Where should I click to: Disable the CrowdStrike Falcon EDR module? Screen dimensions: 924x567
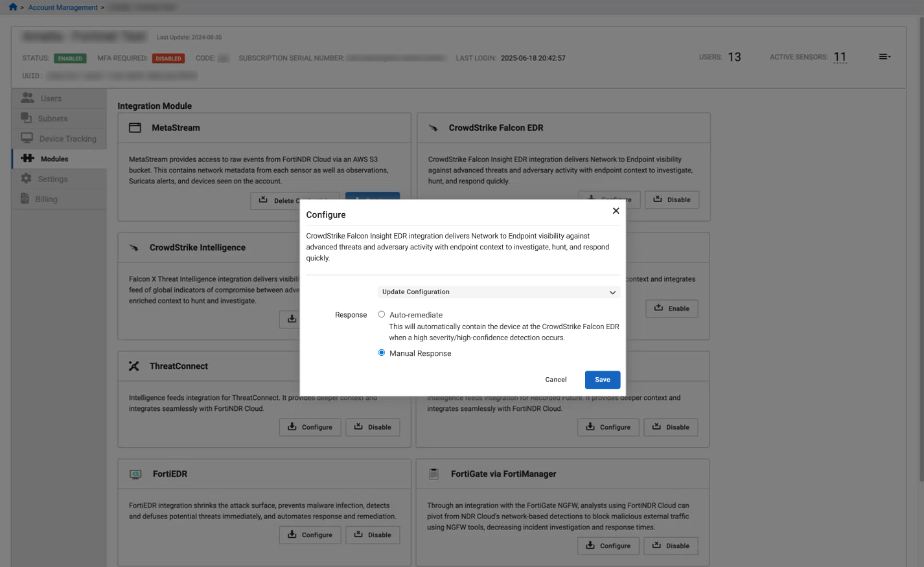(x=672, y=200)
